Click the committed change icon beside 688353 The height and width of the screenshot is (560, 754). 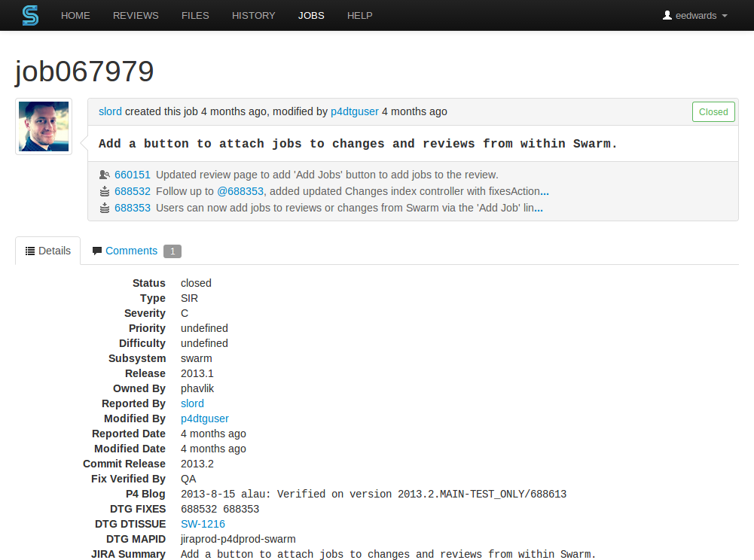coord(105,208)
